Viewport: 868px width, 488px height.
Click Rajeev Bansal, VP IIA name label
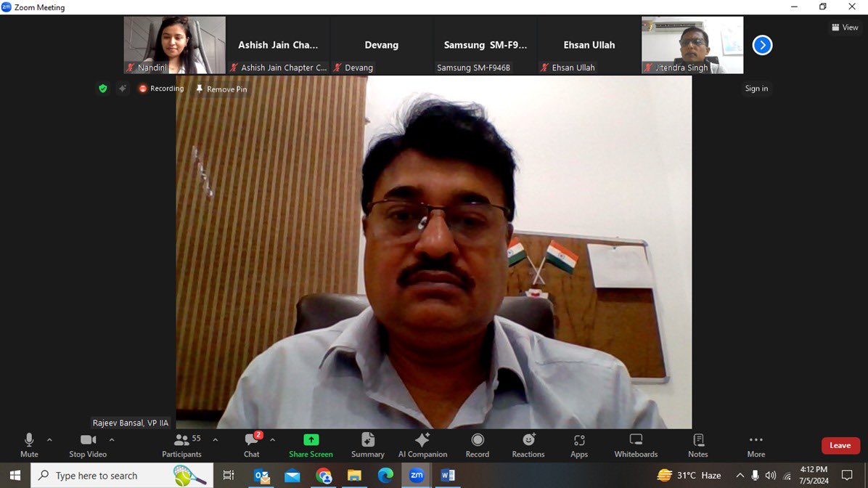coord(131,423)
